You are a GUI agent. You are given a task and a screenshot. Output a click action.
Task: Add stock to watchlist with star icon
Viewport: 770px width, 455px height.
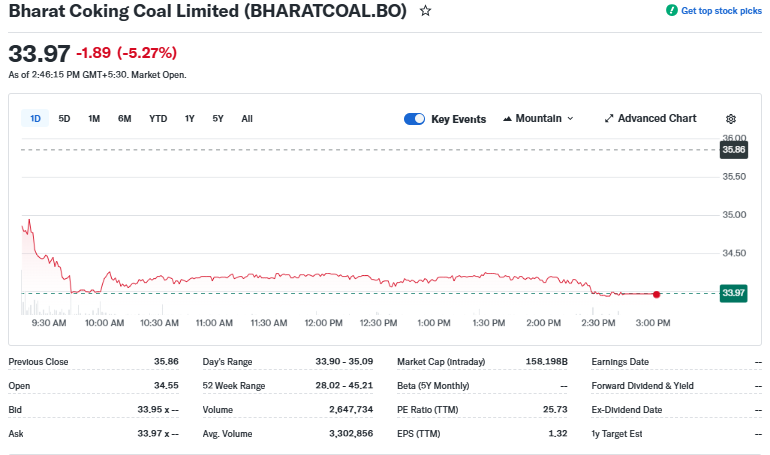tap(425, 11)
